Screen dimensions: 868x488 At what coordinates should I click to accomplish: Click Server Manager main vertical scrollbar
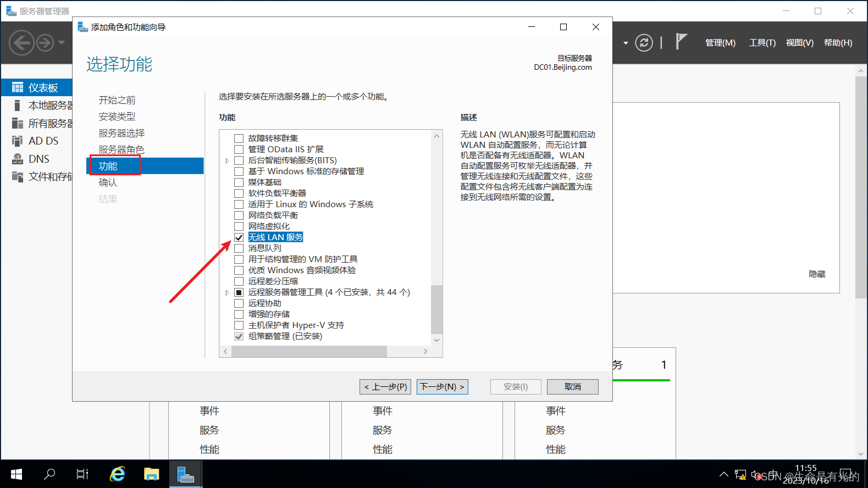coord(861,187)
